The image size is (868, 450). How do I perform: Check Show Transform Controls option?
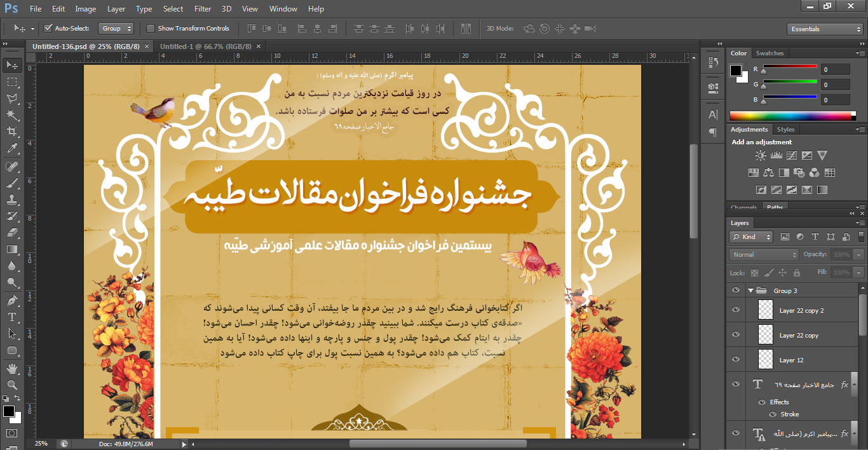151,29
